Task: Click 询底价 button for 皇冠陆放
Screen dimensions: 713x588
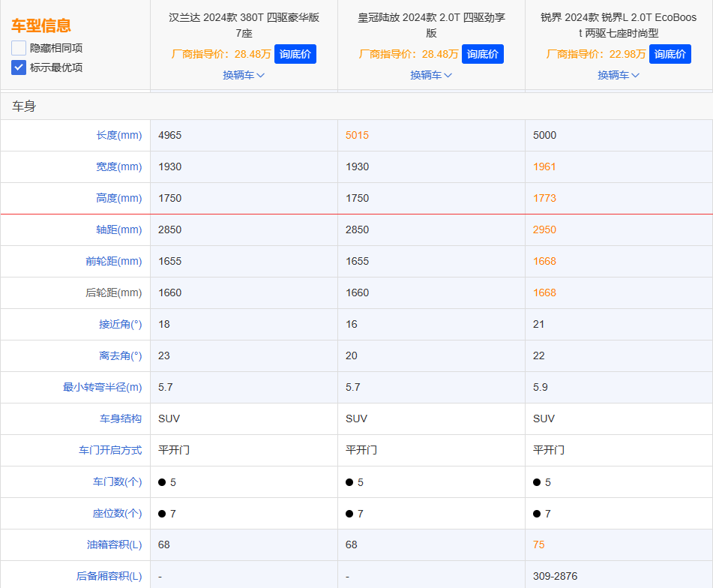Action: tap(483, 54)
